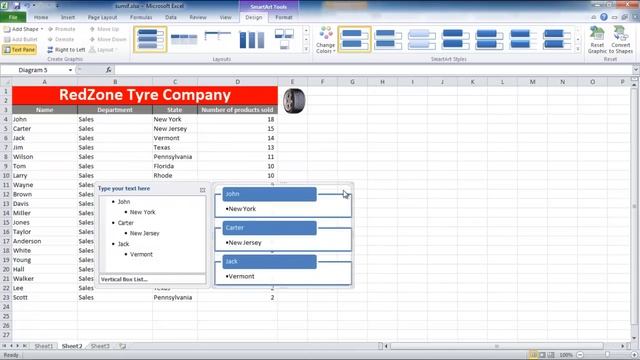Switch to the Home tab
640x360 pixels.
[41, 17]
